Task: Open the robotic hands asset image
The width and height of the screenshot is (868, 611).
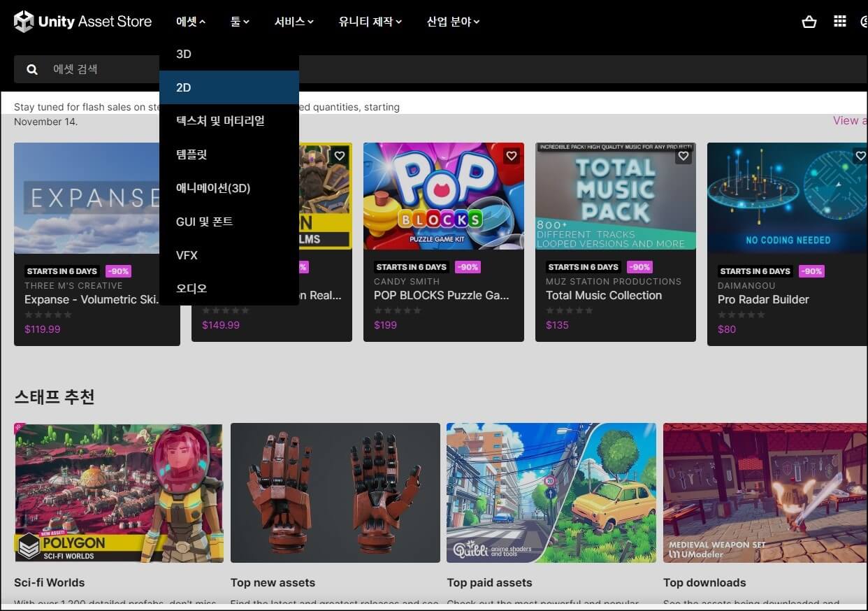Action: [335, 493]
